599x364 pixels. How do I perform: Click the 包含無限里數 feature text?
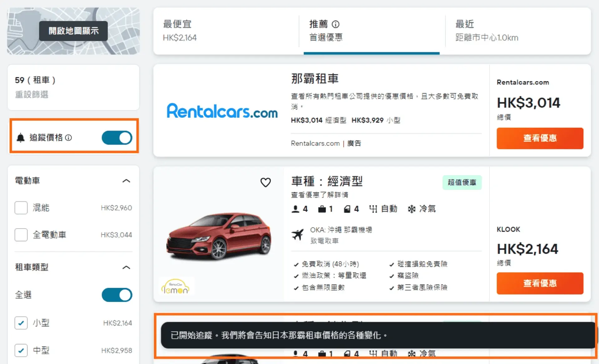tap(323, 287)
